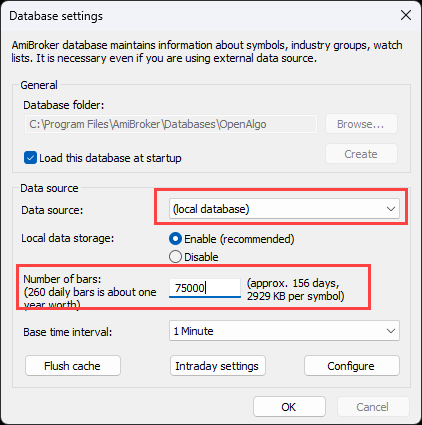
Task: Click the Enable (recommended) label text
Action: tap(239, 239)
